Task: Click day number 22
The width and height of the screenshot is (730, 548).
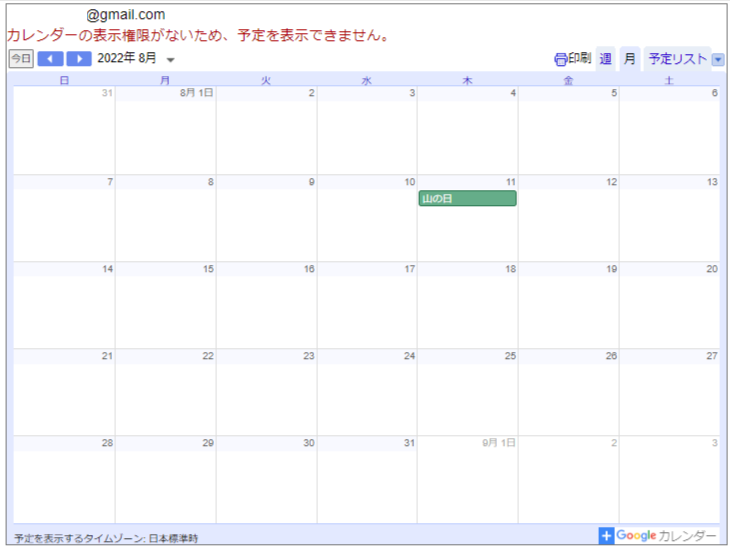Action: (x=208, y=356)
